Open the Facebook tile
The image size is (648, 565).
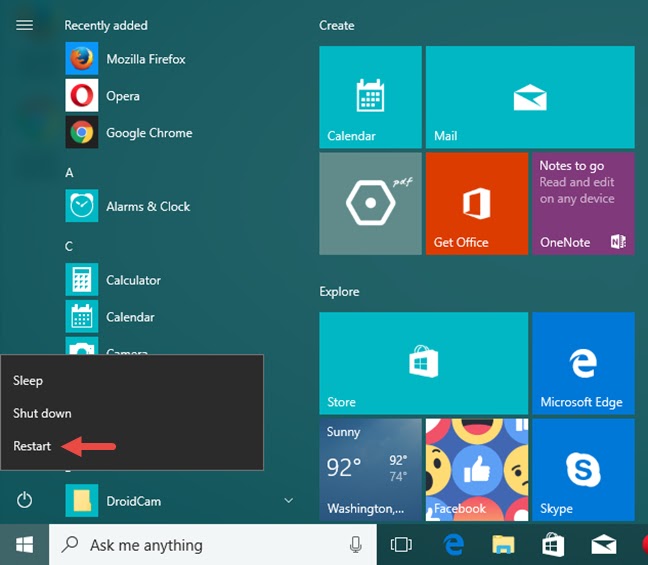point(477,470)
